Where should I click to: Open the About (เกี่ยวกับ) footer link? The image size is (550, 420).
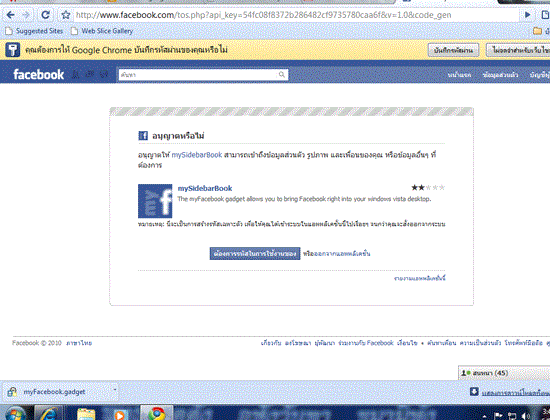[x=271, y=343]
